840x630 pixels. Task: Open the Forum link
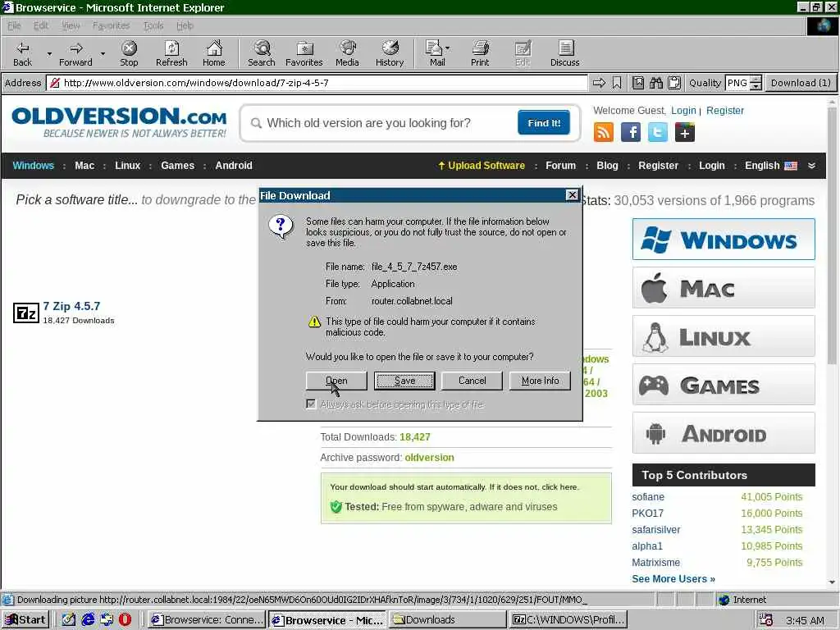560,166
